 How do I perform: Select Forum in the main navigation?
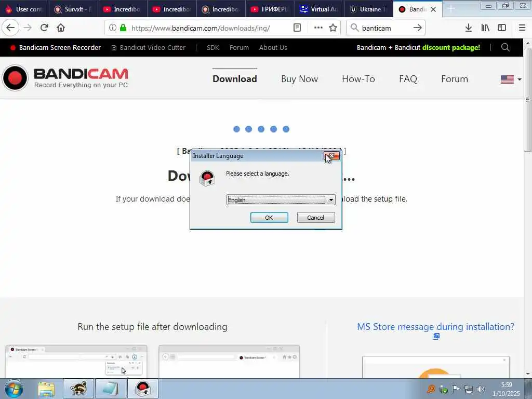click(454, 79)
